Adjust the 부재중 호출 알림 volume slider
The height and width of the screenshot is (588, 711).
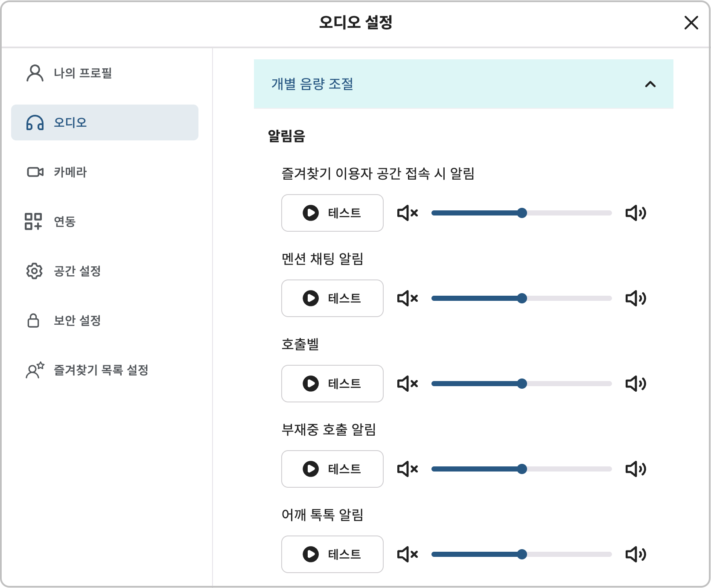tap(522, 469)
